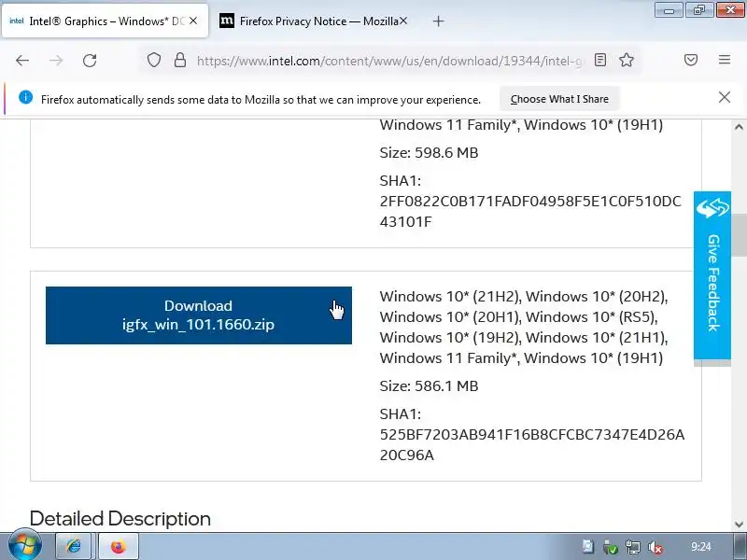Click SHA1 hash starting with 525BF7203AB
Viewport: 747px width, 560px height.
click(532, 445)
